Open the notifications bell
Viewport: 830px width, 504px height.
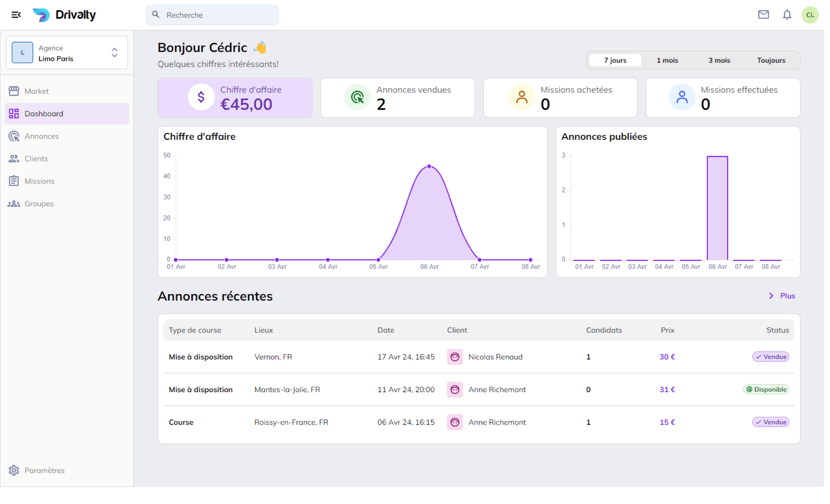coord(787,15)
